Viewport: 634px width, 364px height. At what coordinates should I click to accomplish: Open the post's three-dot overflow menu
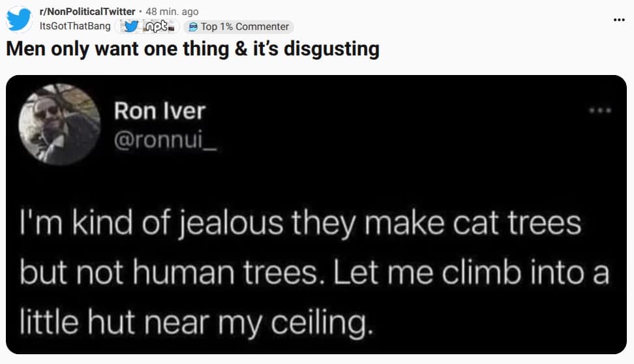pyautogui.click(x=619, y=19)
